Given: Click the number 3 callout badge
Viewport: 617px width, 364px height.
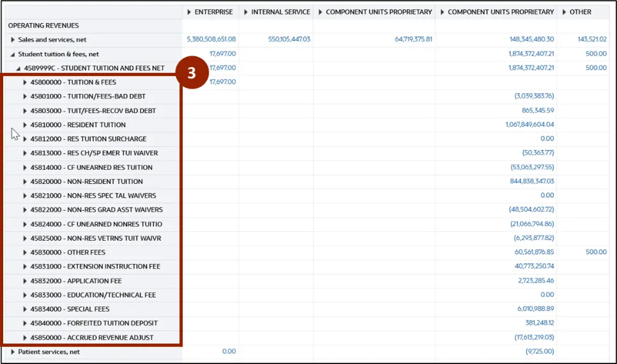Looking at the screenshot, I should click(x=191, y=73).
